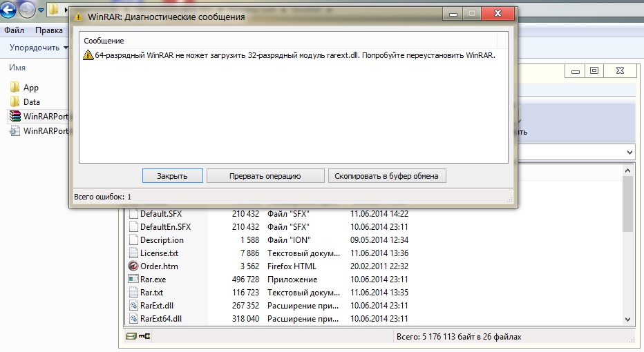
Task: Click the Descript.ion file name
Action: click(162, 240)
